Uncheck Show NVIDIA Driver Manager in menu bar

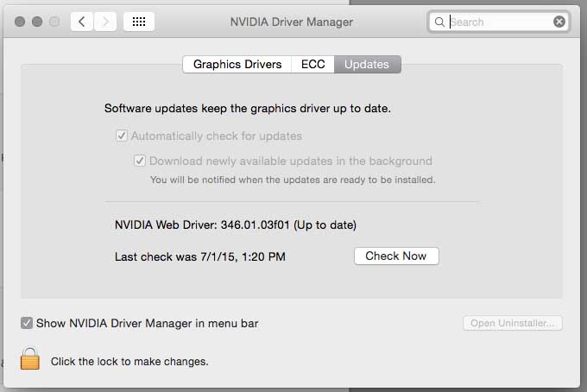[27, 323]
